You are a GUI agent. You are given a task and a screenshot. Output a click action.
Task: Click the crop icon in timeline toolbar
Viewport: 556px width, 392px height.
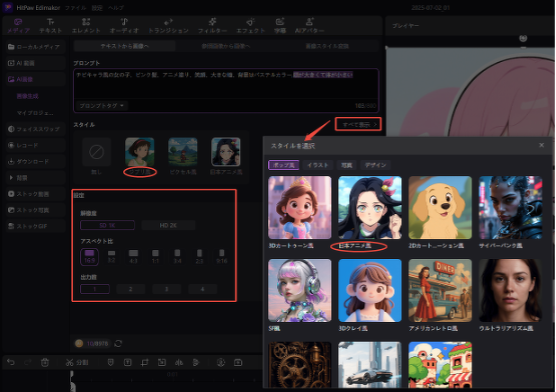point(145,362)
